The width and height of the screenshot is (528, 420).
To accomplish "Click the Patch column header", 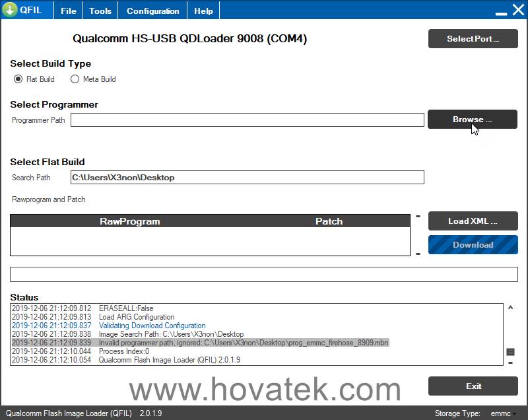I will point(329,221).
